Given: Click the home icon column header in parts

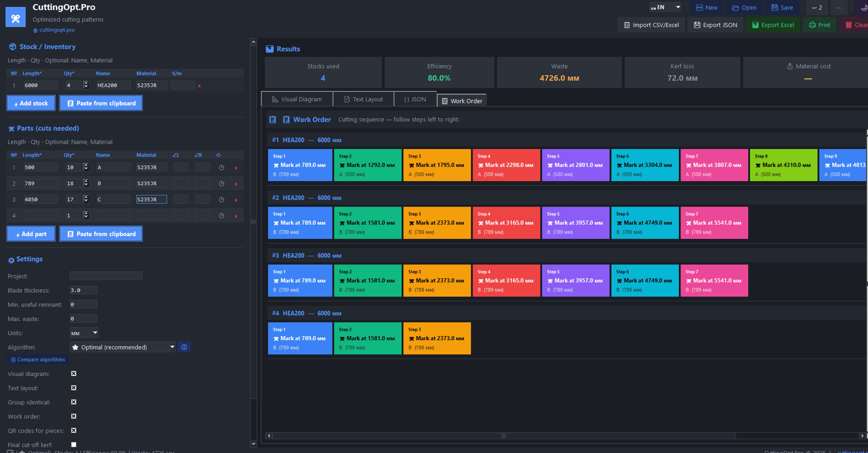Looking at the screenshot, I should (x=218, y=155).
